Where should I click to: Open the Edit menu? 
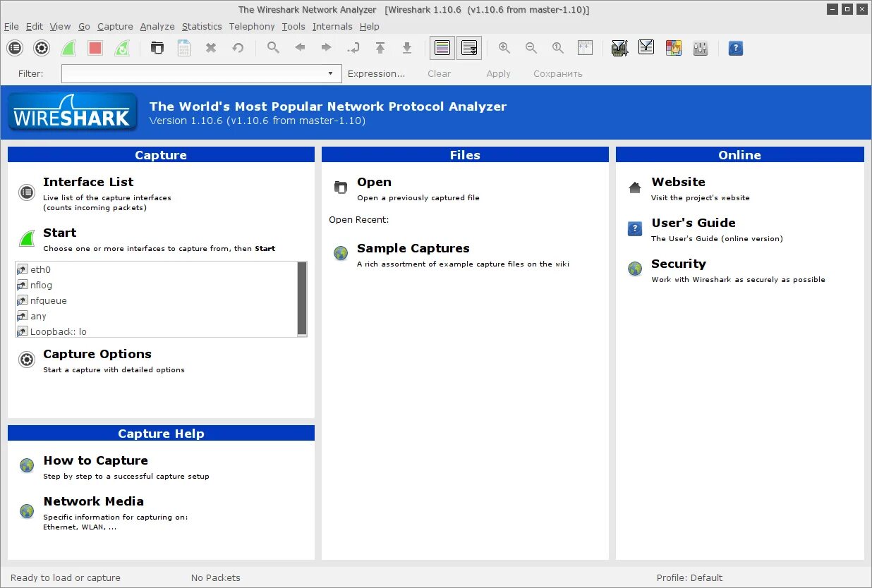[35, 26]
